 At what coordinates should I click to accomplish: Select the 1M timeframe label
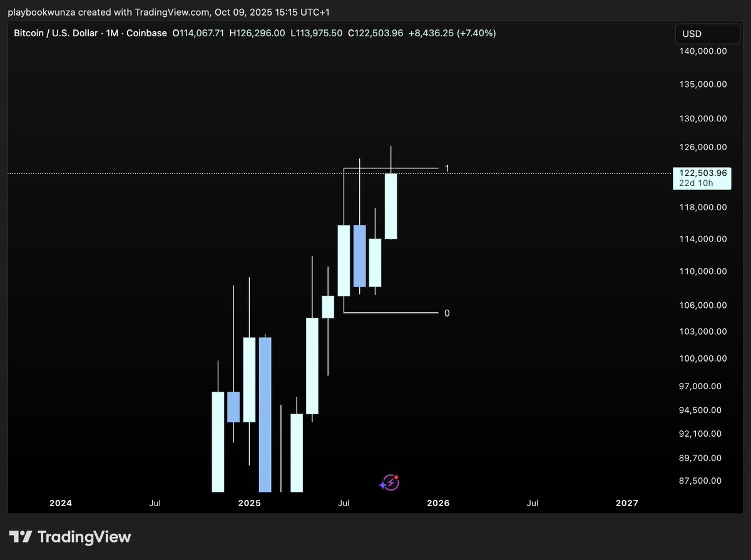[113, 33]
